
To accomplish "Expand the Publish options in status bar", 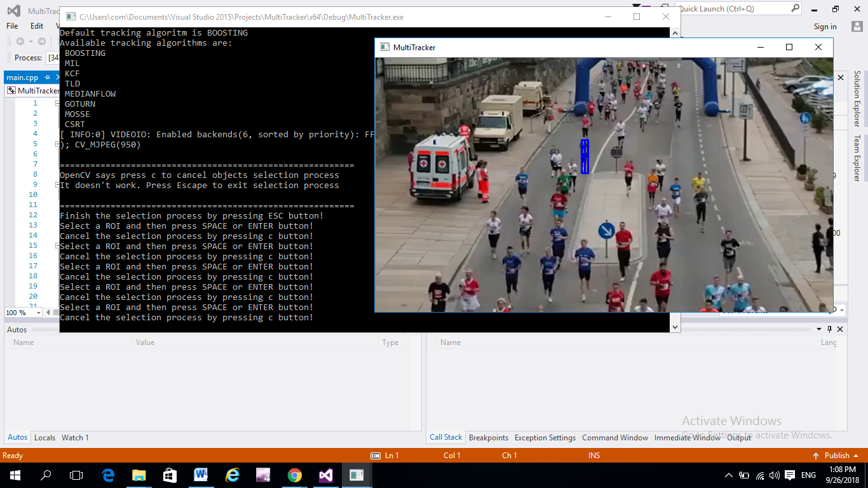I will [855, 456].
